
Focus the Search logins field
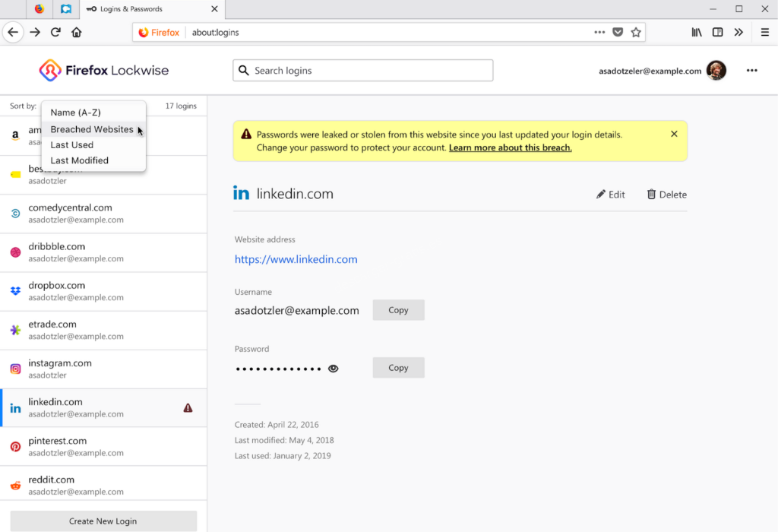363,71
